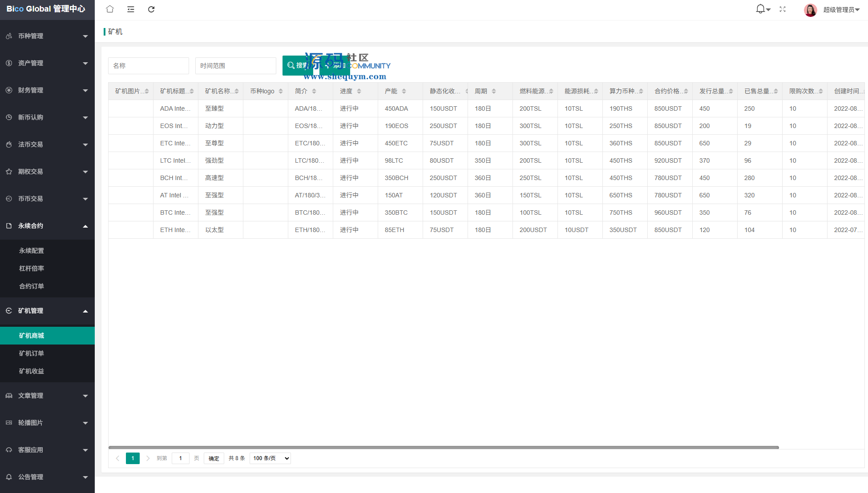This screenshot has height=493, width=868.
Task: Click the refresh page icon
Action: point(151,9)
